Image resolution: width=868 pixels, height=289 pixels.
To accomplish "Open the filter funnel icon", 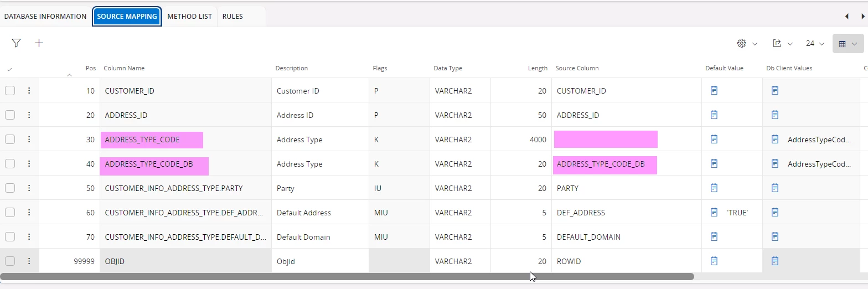I will 16,43.
